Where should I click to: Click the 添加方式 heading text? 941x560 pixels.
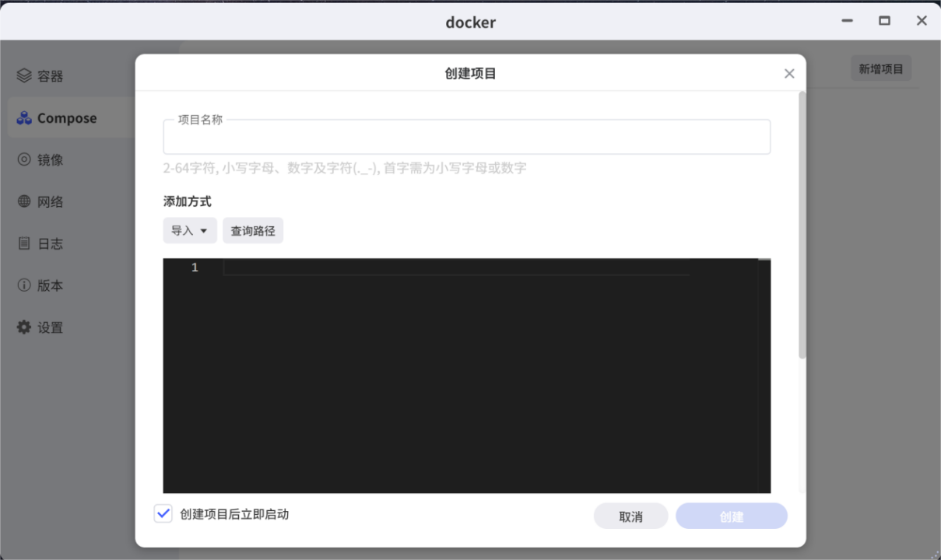coord(187,201)
